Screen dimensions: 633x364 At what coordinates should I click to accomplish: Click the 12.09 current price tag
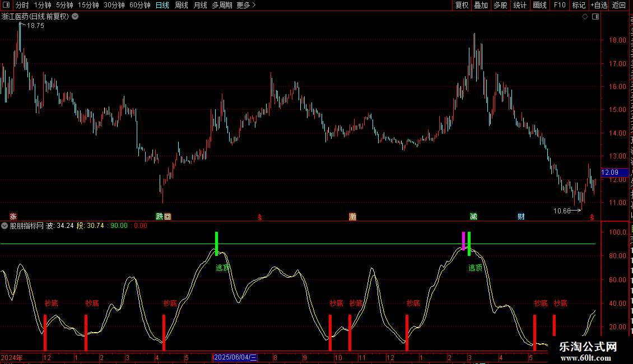(x=615, y=172)
